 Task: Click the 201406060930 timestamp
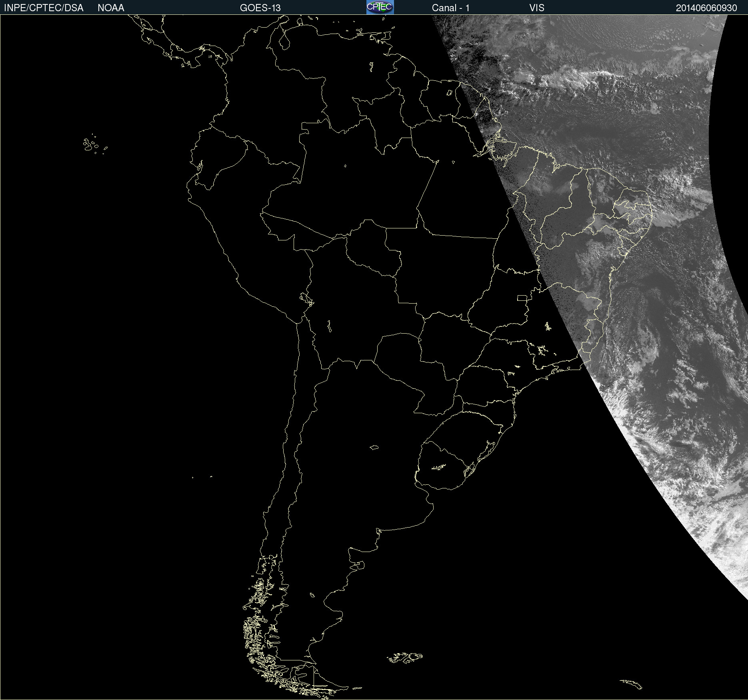[x=706, y=8]
